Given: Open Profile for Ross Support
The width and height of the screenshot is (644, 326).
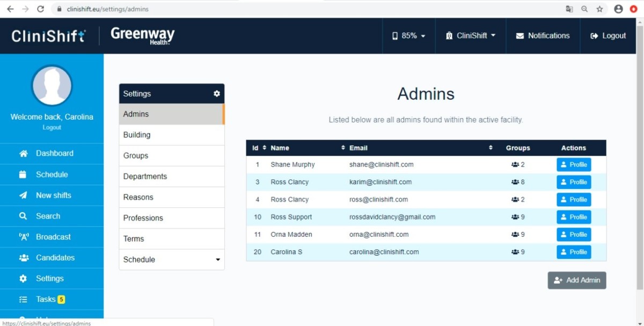Looking at the screenshot, I should 574,217.
